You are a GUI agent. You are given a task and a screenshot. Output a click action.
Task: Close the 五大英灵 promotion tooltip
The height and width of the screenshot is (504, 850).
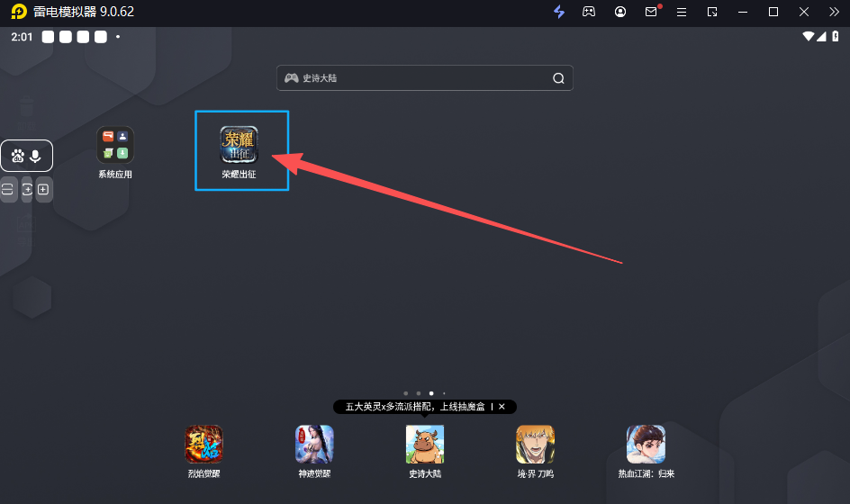point(502,407)
